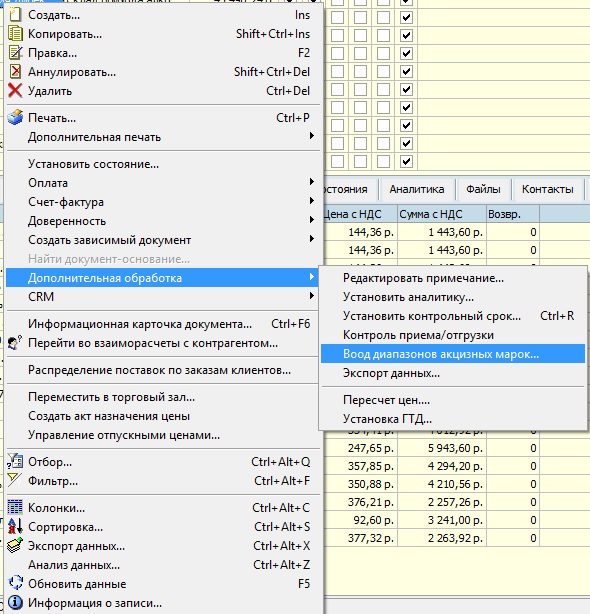590x614 pixels.
Task: Click the Печать printer icon
Action: [15, 117]
